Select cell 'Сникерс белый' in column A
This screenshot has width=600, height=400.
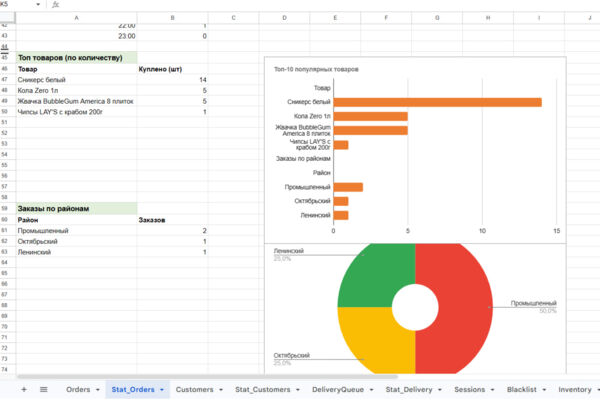click(77, 80)
